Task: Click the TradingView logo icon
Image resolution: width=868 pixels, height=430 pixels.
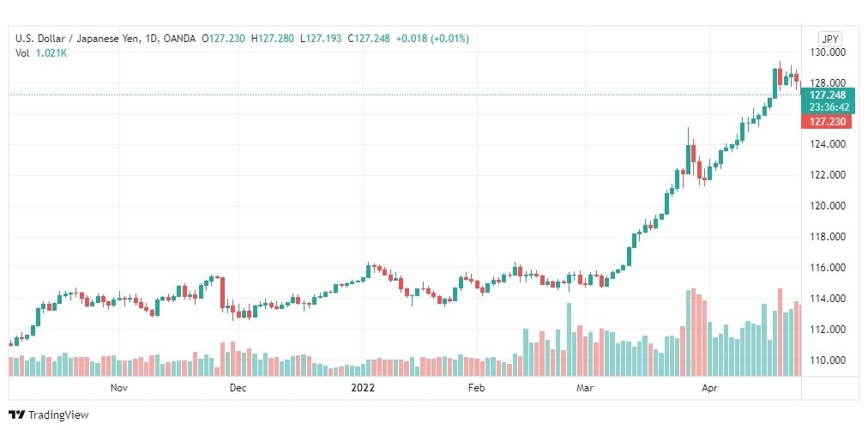Action: (x=16, y=415)
